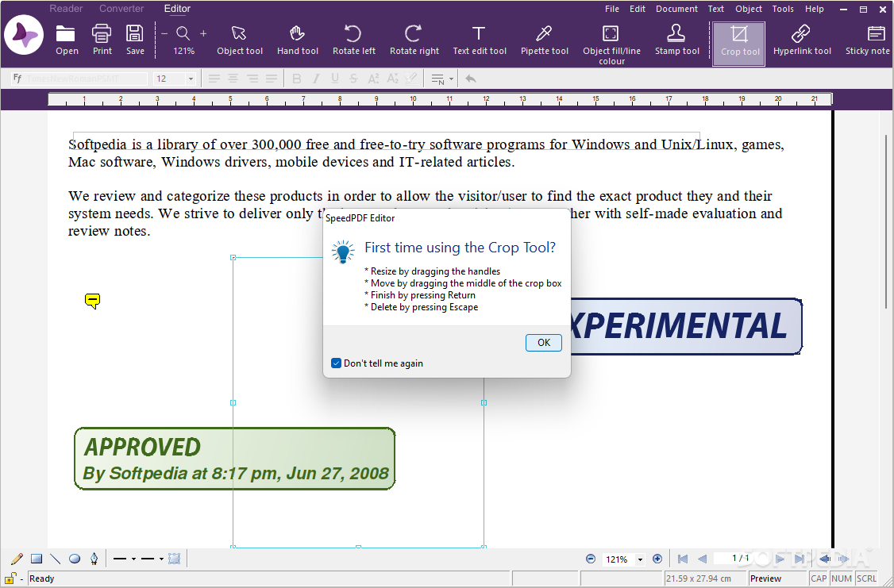
Task: Select the fountain pen path tool
Action: point(94,559)
